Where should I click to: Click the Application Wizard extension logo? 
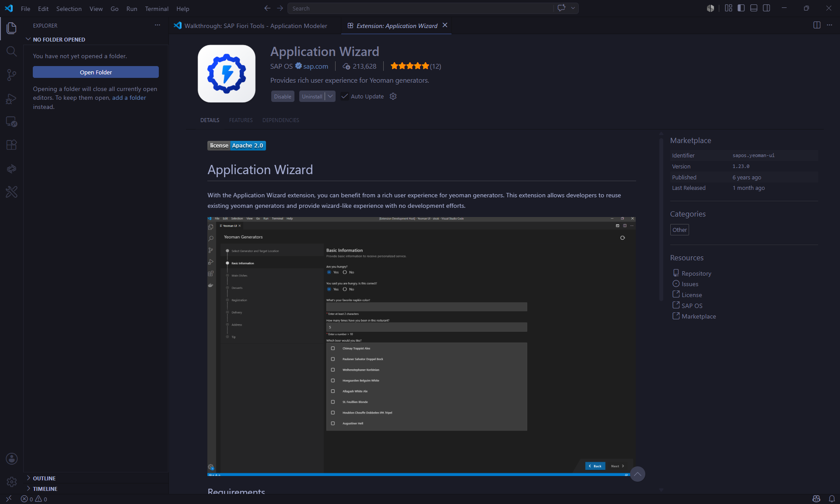[x=227, y=73]
